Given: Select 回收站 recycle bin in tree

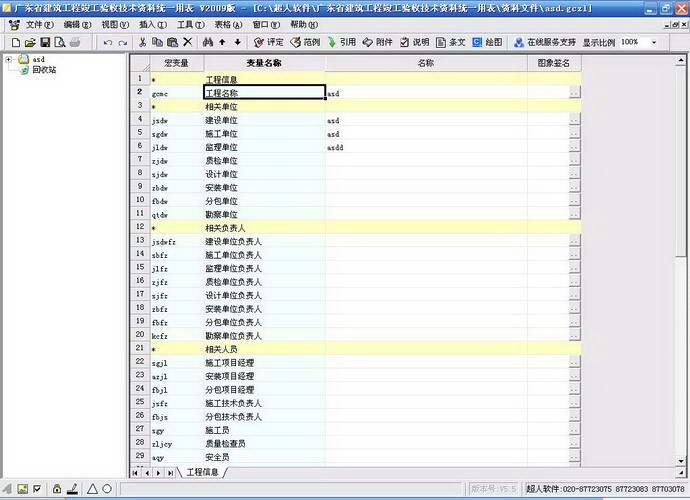Looking at the screenshot, I should (x=44, y=70).
